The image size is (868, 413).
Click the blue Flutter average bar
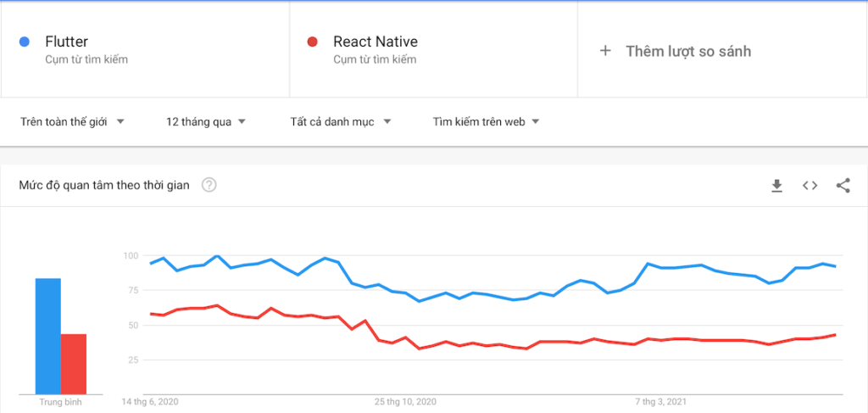[47, 336]
